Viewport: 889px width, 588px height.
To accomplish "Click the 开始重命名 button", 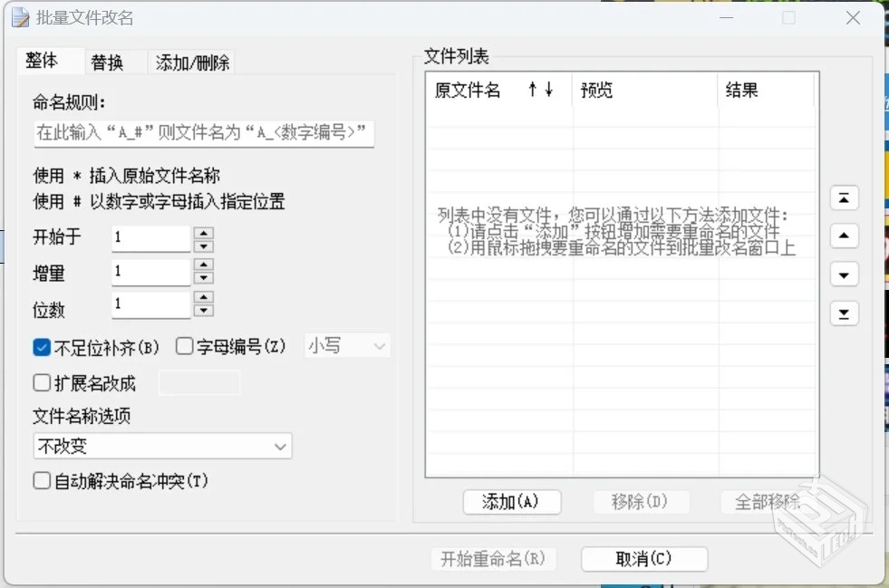I will pyautogui.click(x=494, y=559).
